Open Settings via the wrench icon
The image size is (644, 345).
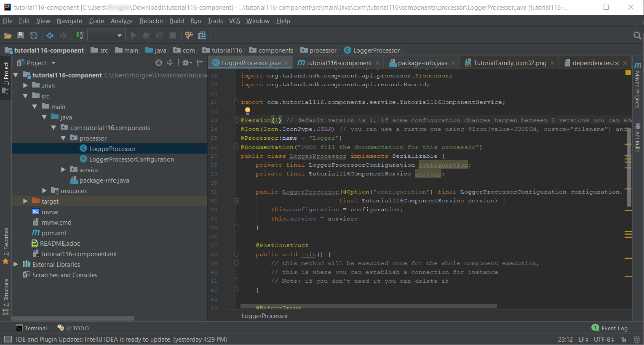pyautogui.click(x=189, y=36)
